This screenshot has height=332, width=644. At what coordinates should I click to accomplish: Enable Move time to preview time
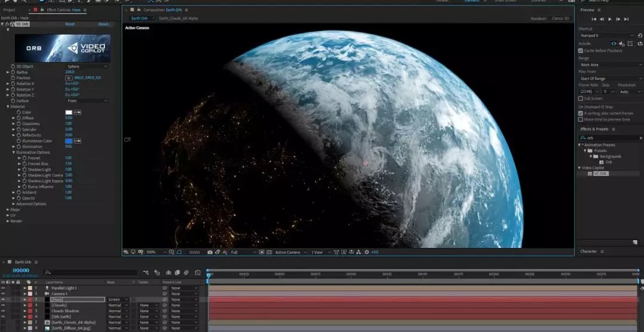(581, 119)
